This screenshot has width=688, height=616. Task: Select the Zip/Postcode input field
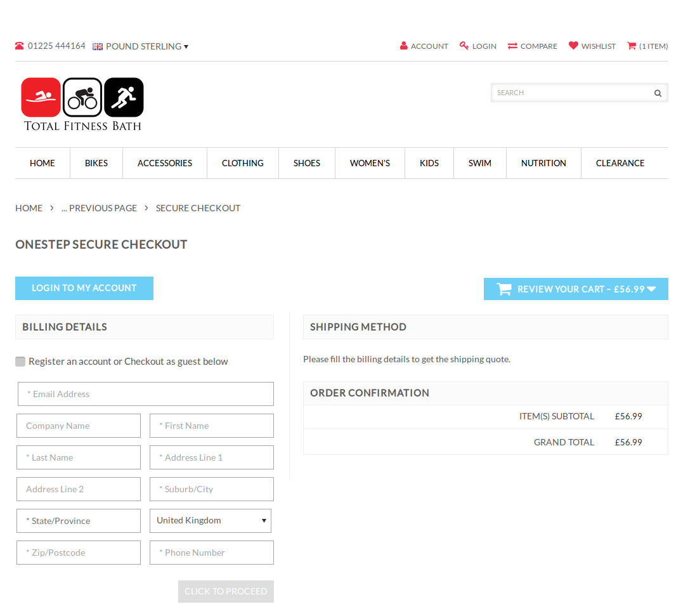(79, 553)
